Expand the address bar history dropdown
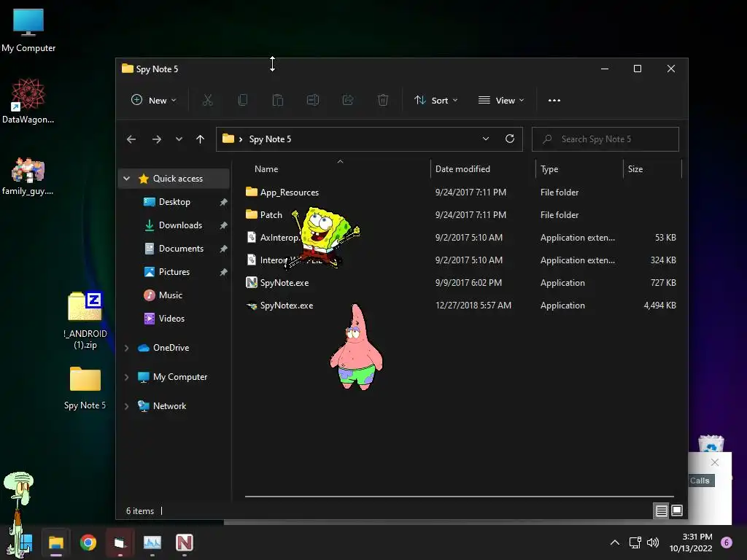Image resolution: width=747 pixels, height=560 pixels. pyautogui.click(x=485, y=139)
